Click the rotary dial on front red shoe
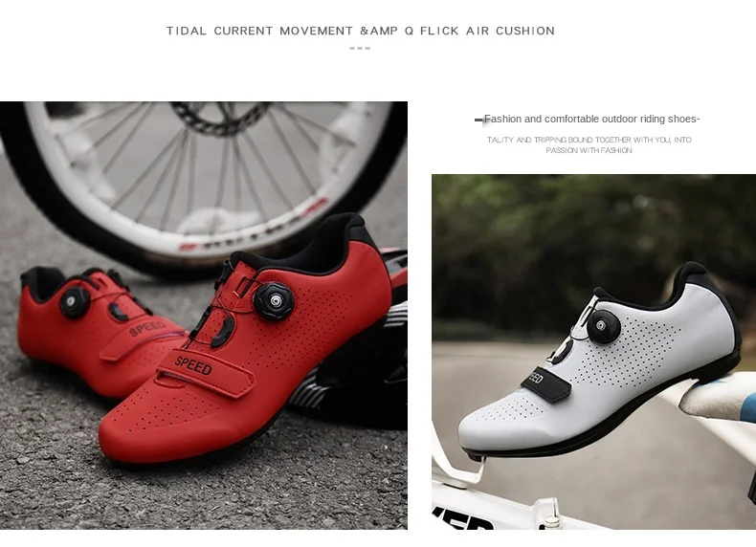756x547 pixels. (x=274, y=301)
